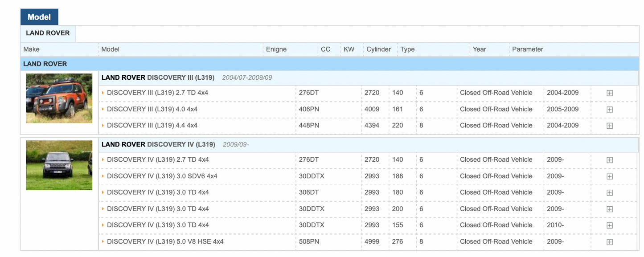This screenshot has width=644, height=257.
Task: Expand parameters for Discovery IV 3.0 SDV6 4x4
Action: pos(610,176)
